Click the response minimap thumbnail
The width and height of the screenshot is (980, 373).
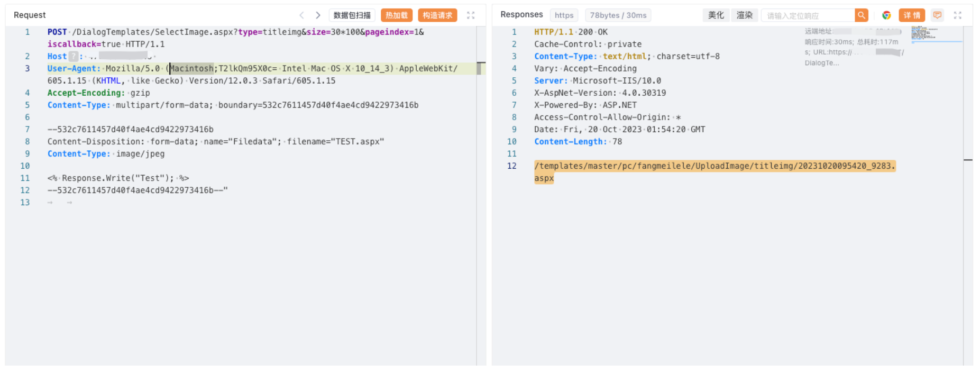pos(924,33)
